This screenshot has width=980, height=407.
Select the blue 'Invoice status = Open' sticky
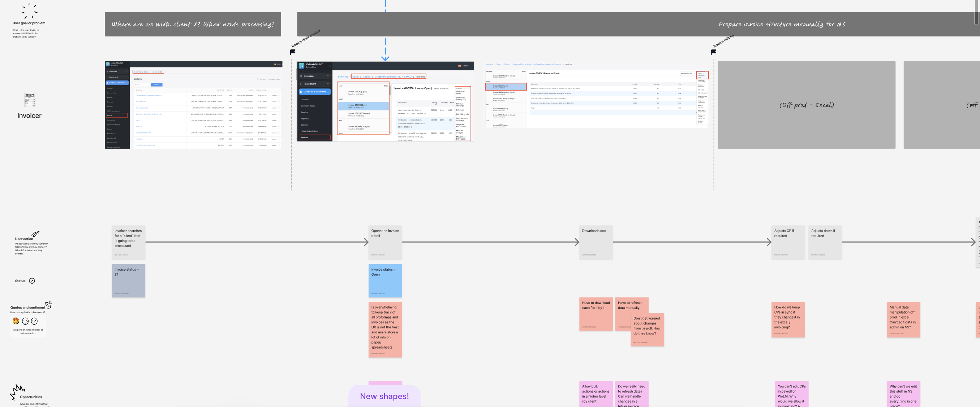point(385,281)
